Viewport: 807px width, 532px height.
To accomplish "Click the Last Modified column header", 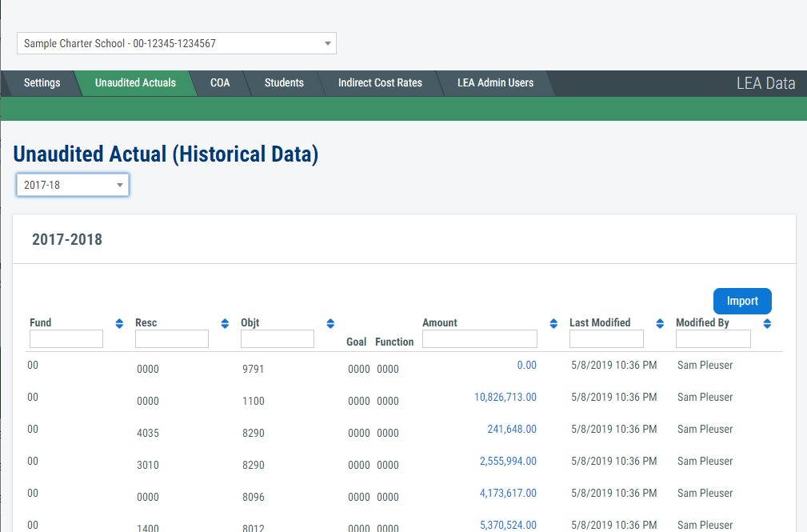I will tap(600, 322).
